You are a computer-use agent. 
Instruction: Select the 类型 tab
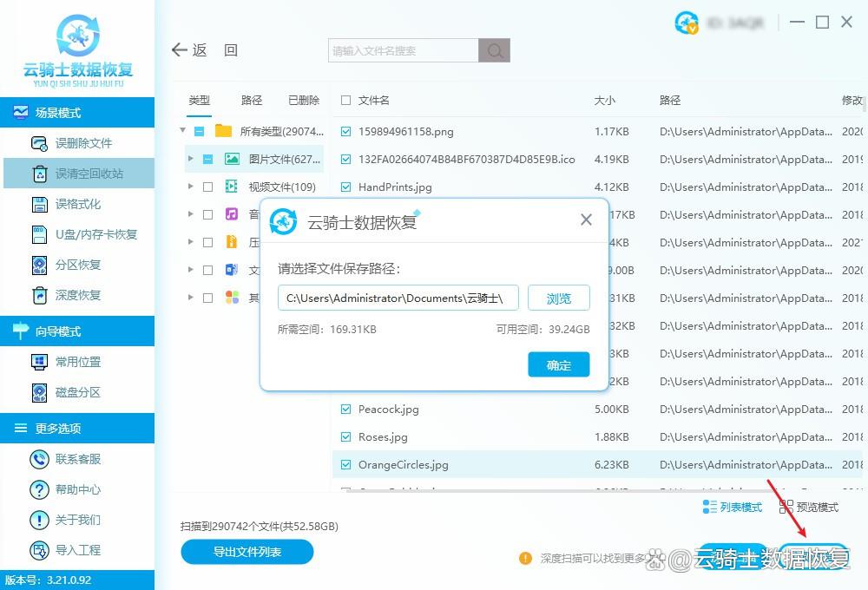[200, 100]
